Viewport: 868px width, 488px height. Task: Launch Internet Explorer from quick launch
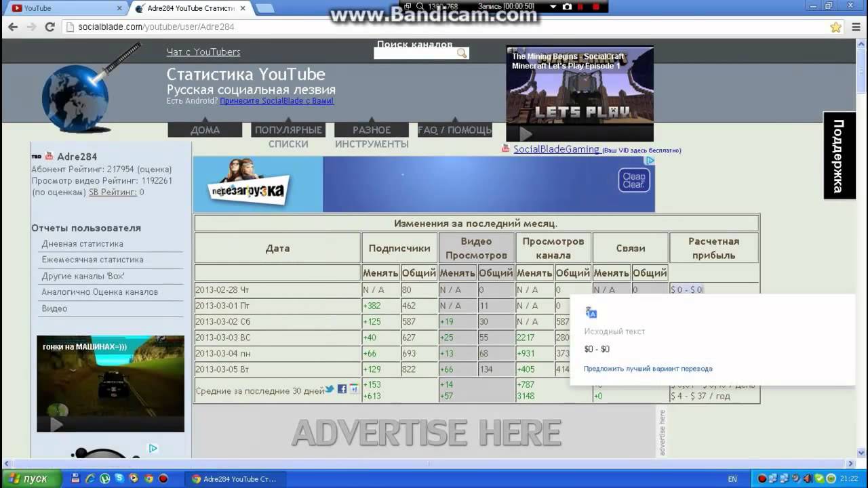90,479
